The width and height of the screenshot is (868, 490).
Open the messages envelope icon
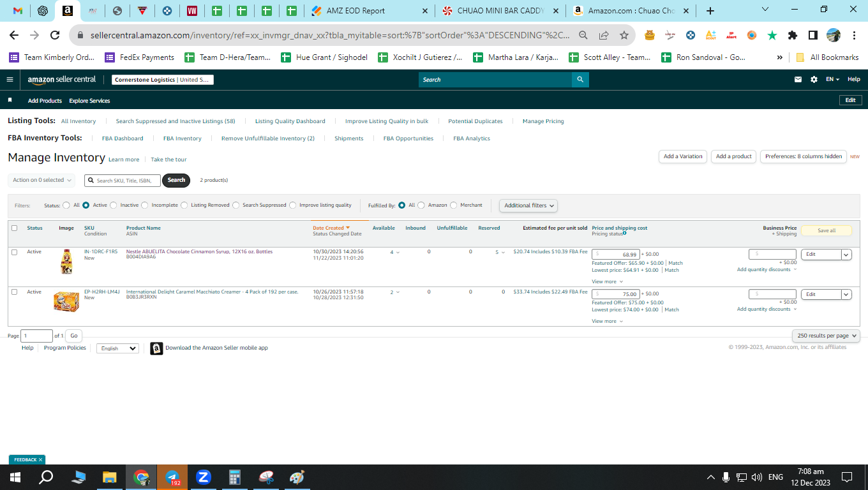798,80
